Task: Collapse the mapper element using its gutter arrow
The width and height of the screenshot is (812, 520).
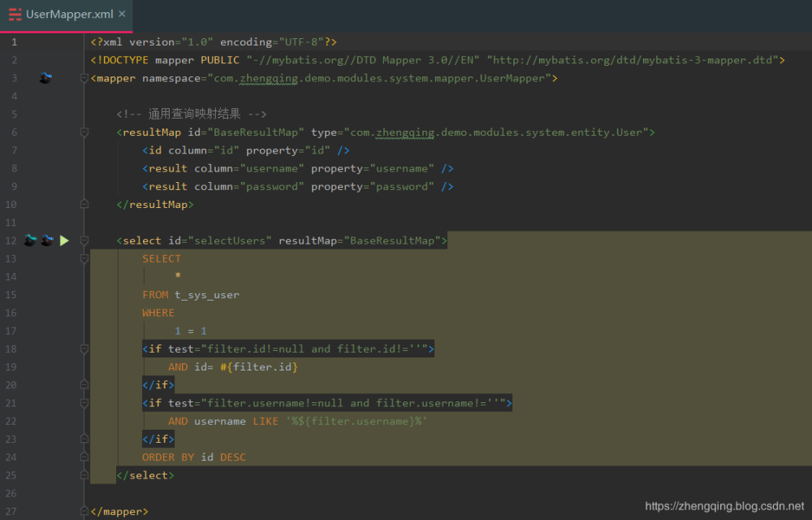Action: pos(84,77)
